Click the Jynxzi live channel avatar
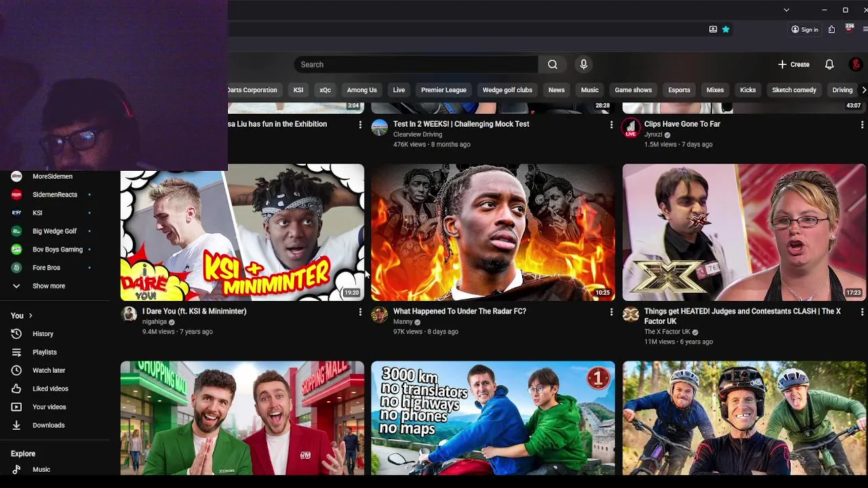 [x=631, y=128]
